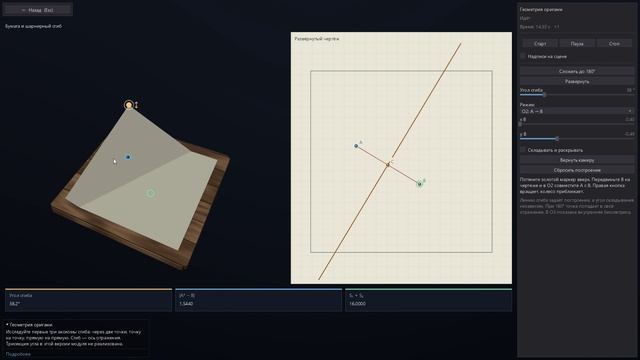640x360 pixels.
Task: Click the x B slider handle
Action: (x=520, y=124)
